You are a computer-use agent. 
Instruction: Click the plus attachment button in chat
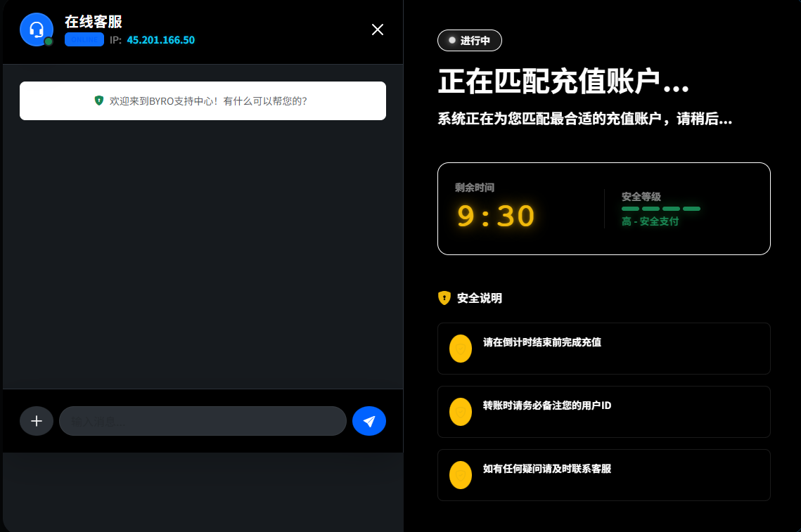(x=37, y=421)
